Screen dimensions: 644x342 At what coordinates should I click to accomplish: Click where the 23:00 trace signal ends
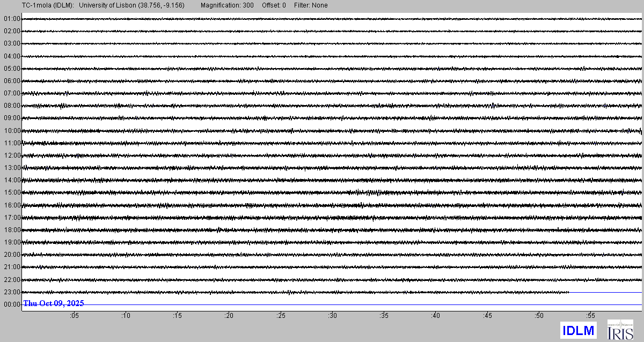pos(569,292)
